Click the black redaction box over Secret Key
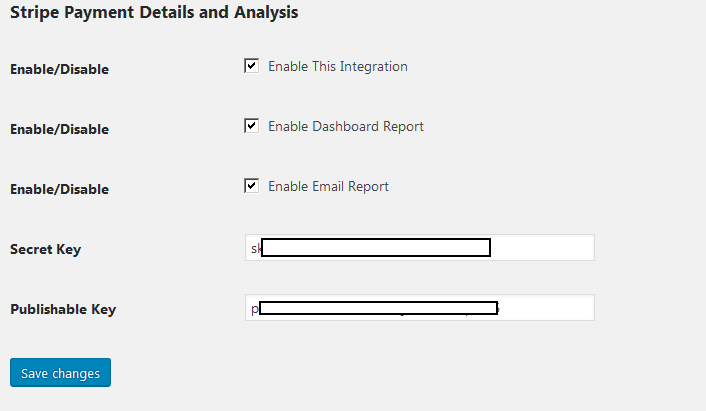The width and height of the screenshot is (706, 411). pos(375,248)
